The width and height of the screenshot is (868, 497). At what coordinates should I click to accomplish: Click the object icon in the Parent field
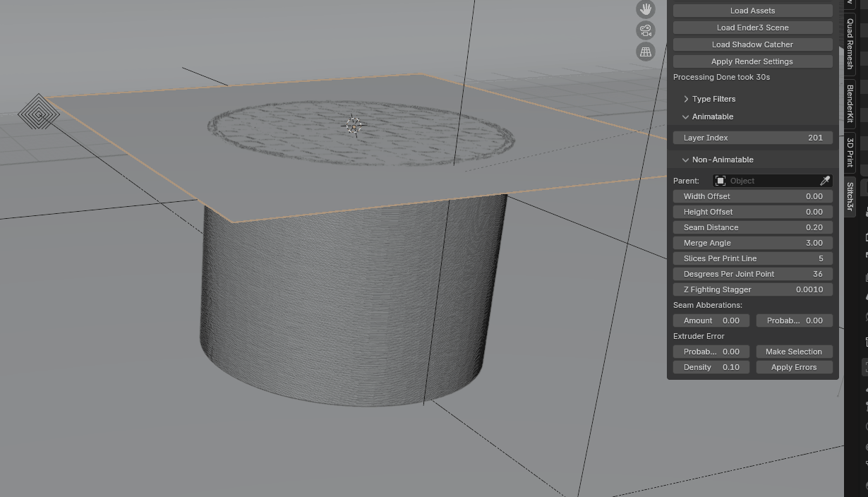click(x=721, y=181)
